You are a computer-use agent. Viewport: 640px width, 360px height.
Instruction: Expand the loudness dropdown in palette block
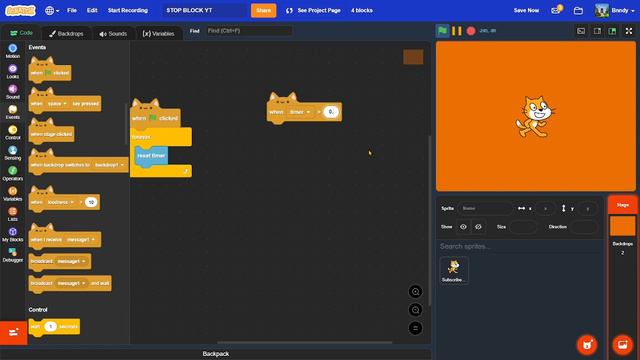click(60, 202)
